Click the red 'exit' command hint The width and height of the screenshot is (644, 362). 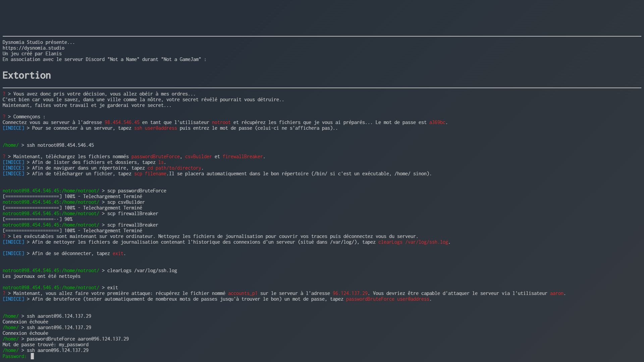pos(118,253)
